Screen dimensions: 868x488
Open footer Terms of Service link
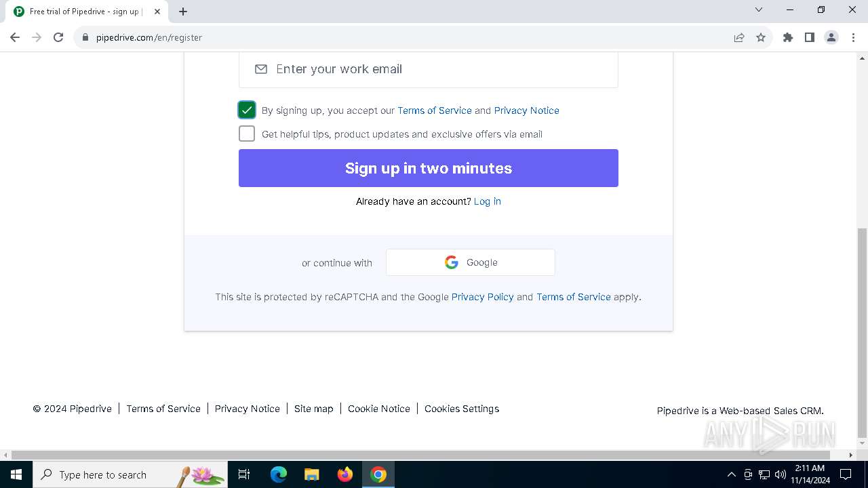[x=163, y=409]
